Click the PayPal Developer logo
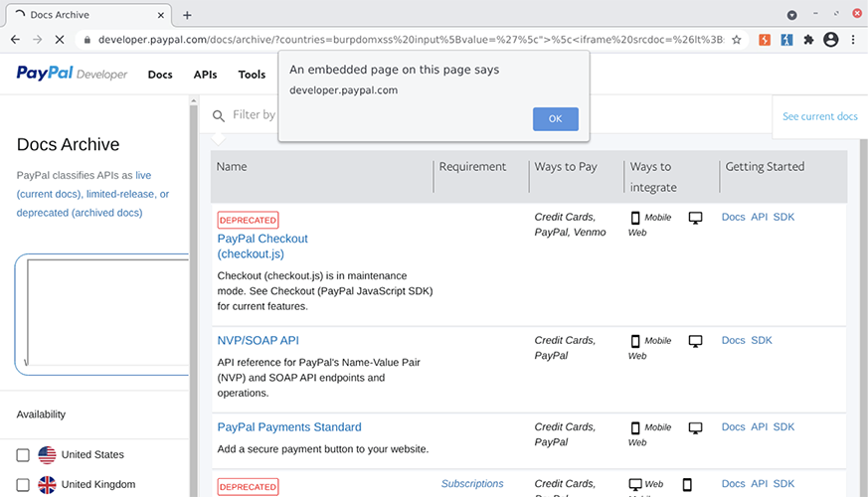Image resolution: width=868 pixels, height=497 pixels. point(72,74)
